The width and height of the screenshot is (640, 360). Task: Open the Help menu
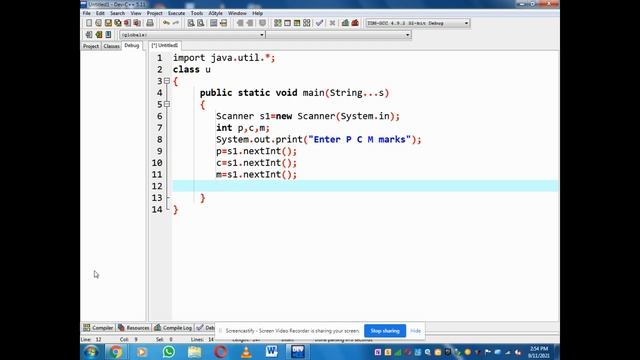click(x=258, y=13)
